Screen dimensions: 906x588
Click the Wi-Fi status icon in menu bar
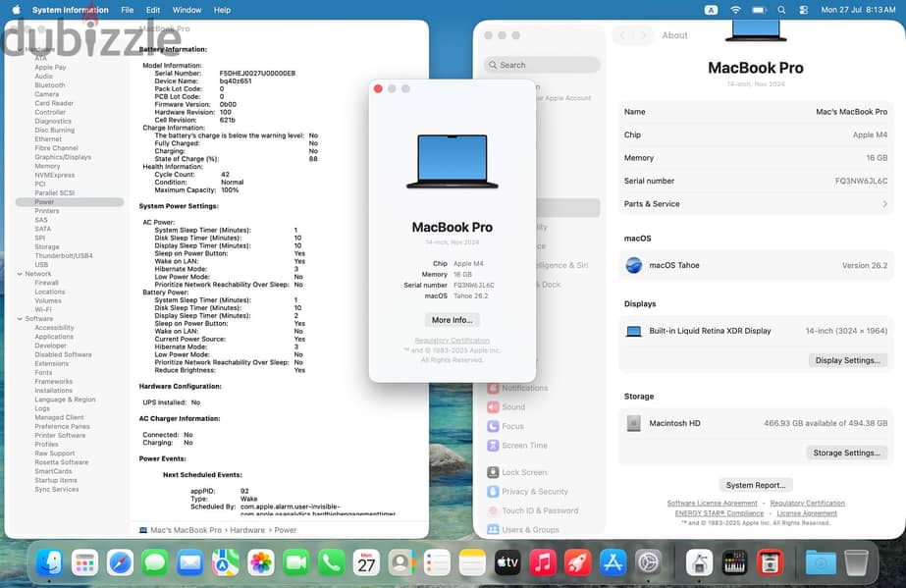pyautogui.click(x=735, y=10)
